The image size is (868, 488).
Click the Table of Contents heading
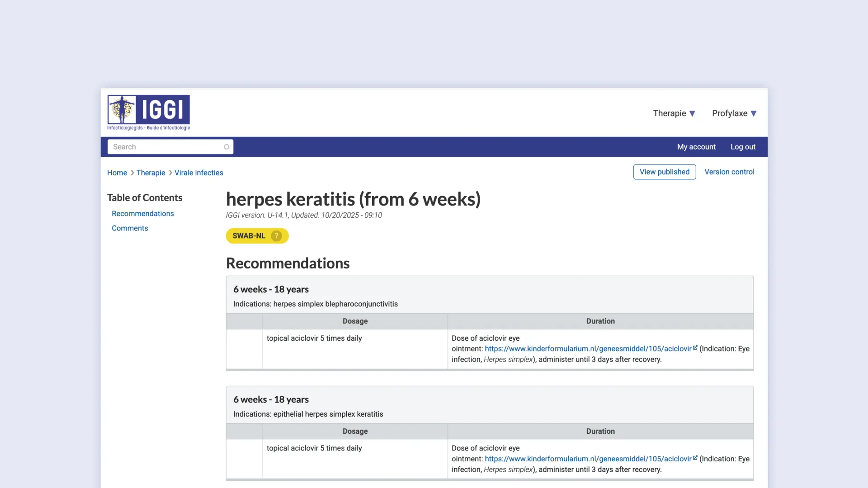point(145,198)
